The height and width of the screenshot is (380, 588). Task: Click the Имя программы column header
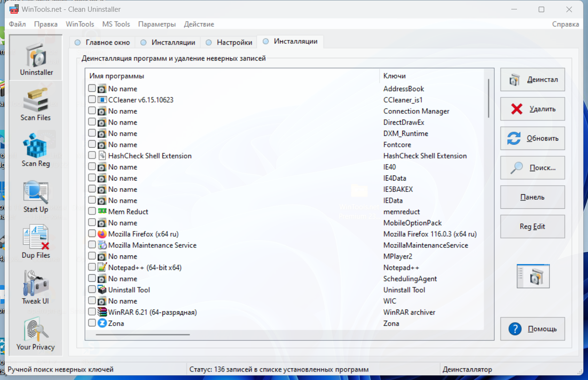coord(232,76)
